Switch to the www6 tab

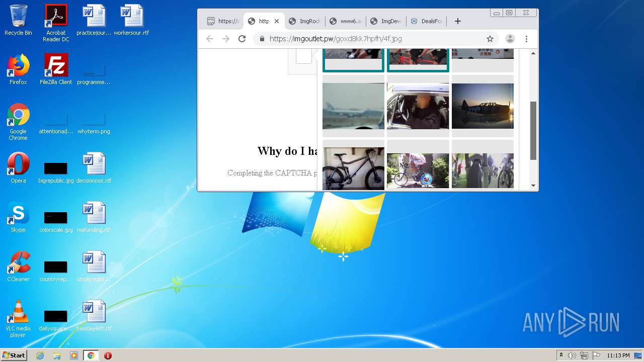[346, 21]
